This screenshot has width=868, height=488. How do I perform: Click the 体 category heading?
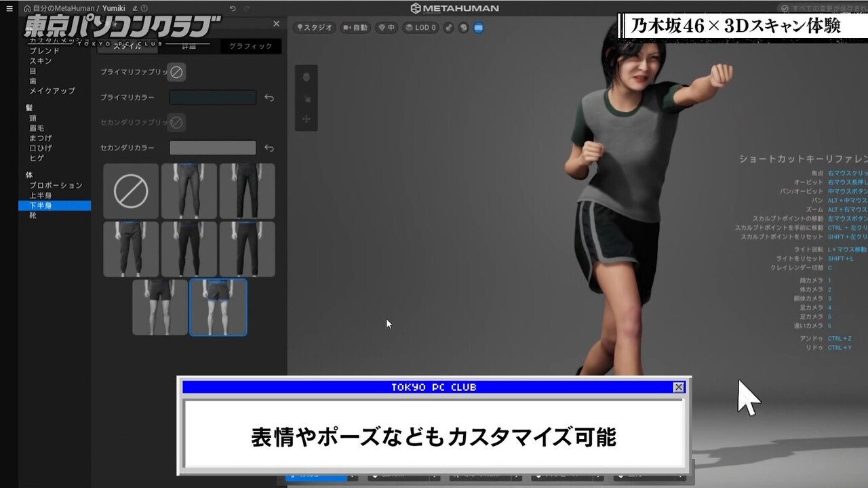point(29,175)
